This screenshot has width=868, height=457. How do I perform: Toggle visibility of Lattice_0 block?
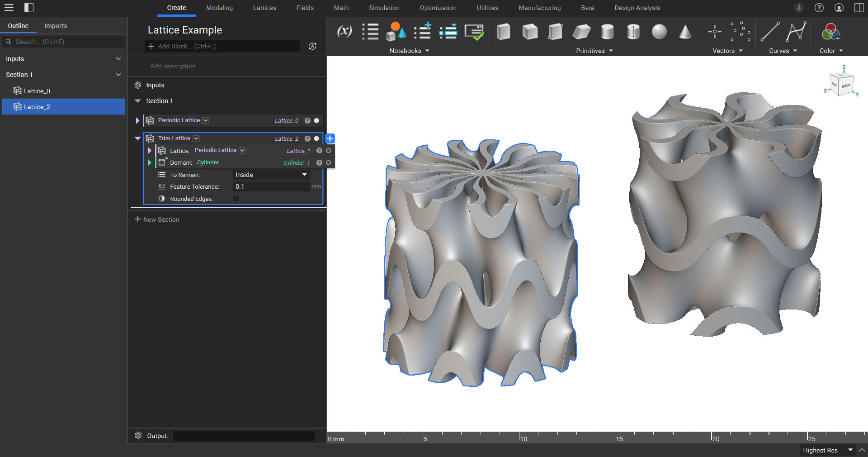pyautogui.click(x=316, y=120)
